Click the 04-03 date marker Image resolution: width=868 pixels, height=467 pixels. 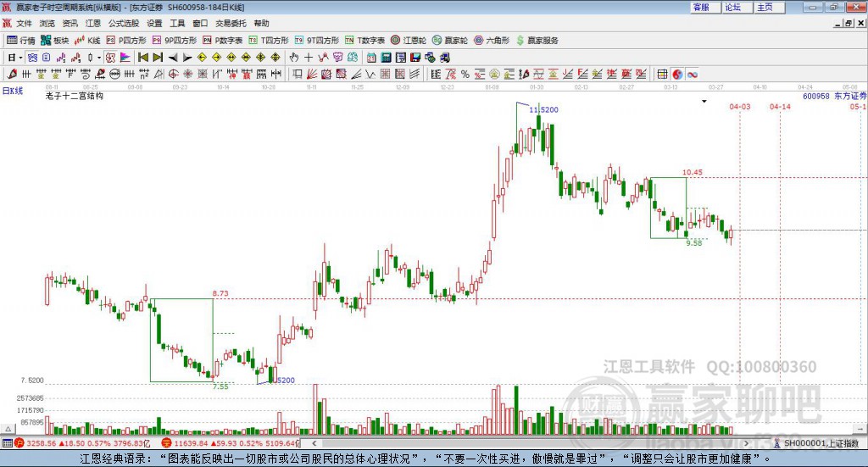click(x=739, y=107)
